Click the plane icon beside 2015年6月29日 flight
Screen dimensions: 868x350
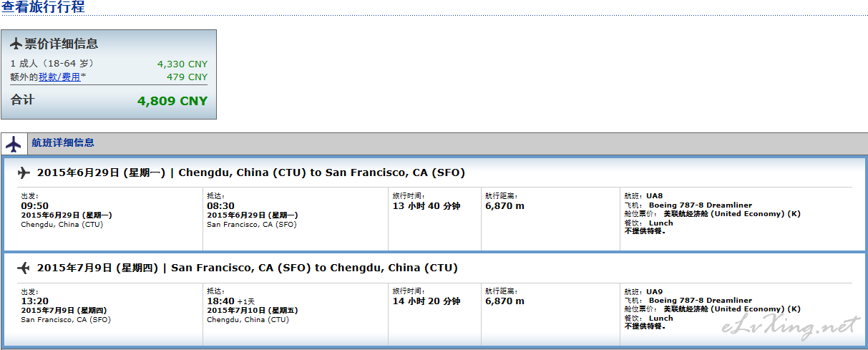coord(24,172)
